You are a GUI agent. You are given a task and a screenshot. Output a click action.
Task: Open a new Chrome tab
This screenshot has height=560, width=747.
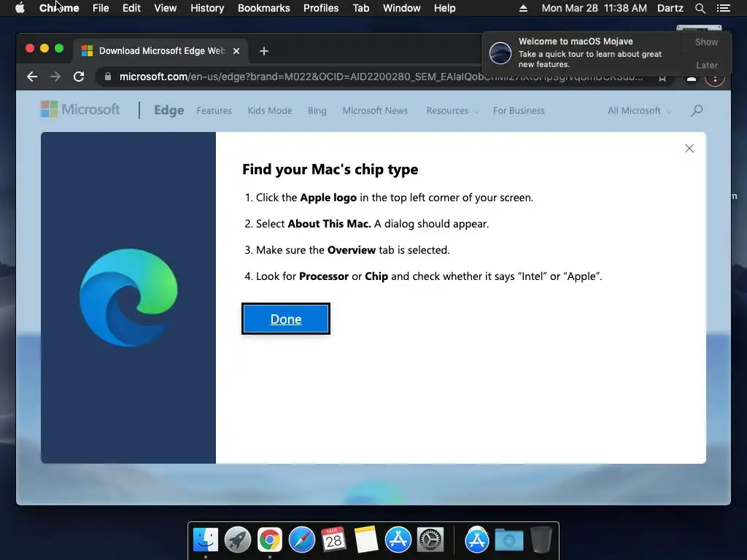point(264,51)
